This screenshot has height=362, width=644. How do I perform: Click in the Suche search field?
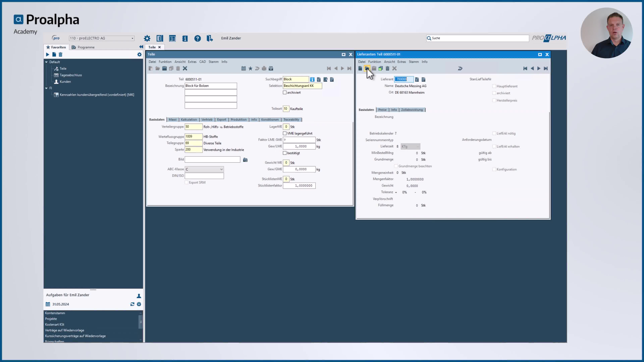click(x=477, y=38)
